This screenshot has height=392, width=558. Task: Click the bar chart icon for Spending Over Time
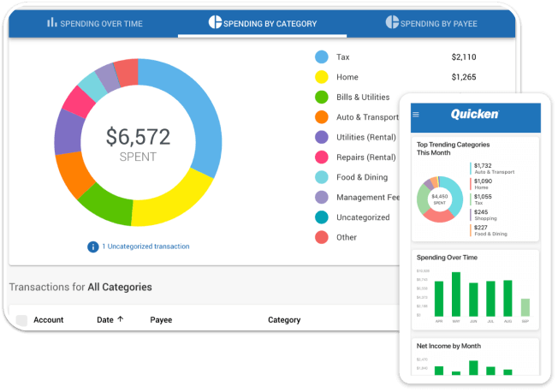coord(52,23)
